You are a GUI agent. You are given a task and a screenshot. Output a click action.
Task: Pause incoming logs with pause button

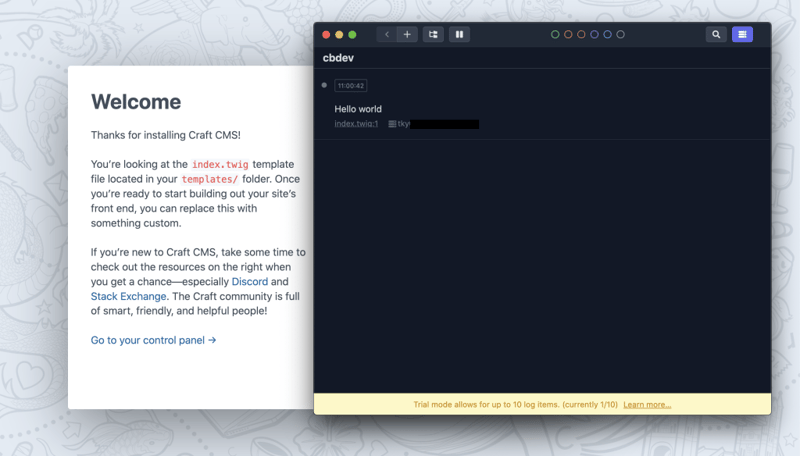click(x=459, y=34)
